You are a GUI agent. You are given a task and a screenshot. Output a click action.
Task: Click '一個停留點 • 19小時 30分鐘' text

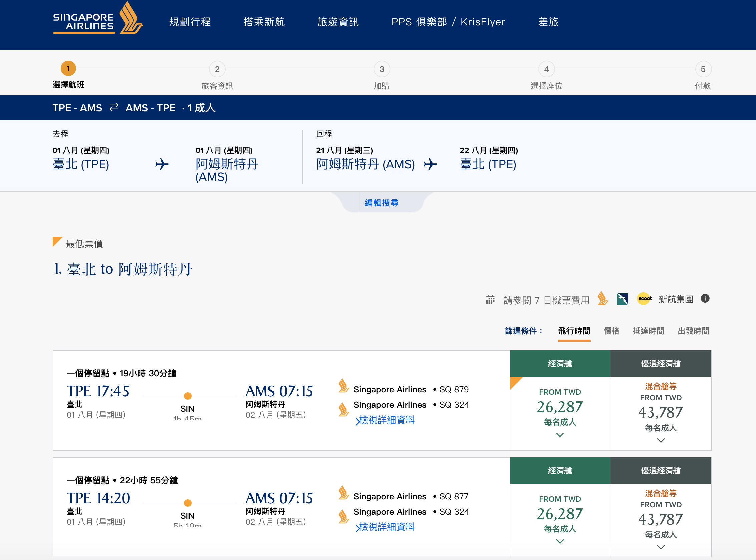[121, 373]
